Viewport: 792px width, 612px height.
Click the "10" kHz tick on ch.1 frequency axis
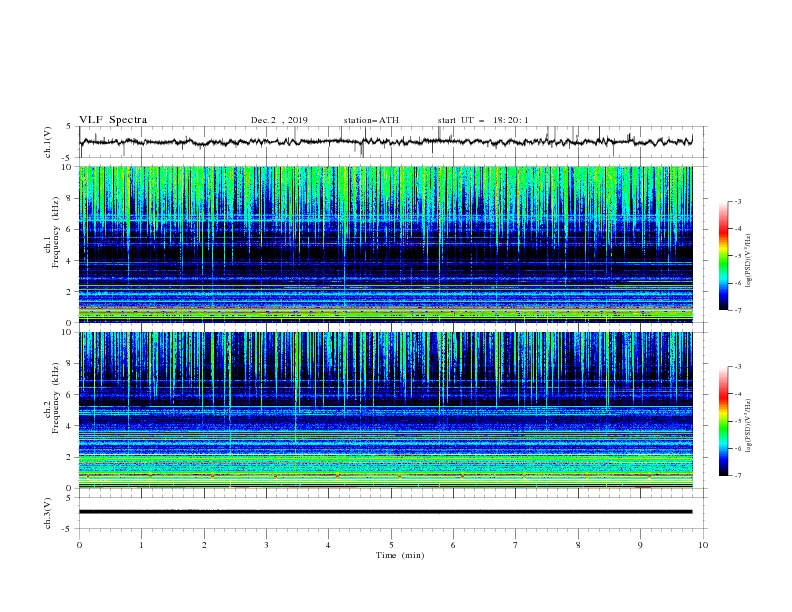67,167
